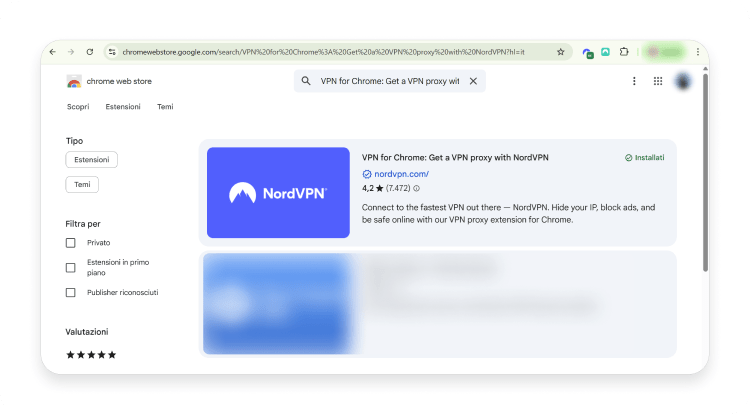Screen dimensions: 750x415
Task: Click the rating info icon beside (7.472)
Action: click(417, 188)
